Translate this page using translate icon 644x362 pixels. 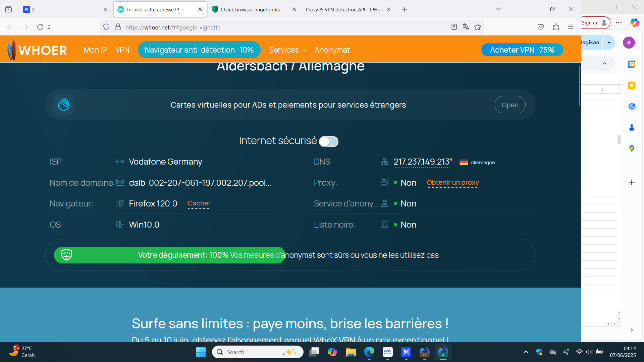466,27
